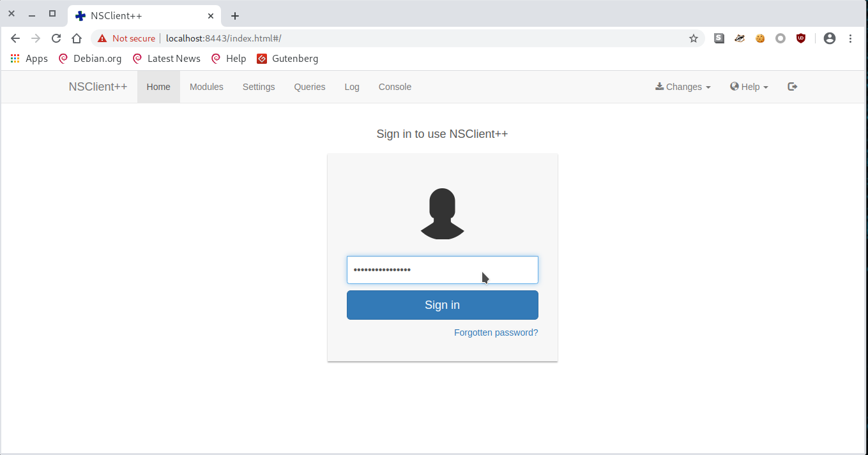Click the Forgotten password? link
868x455 pixels.
coord(496,332)
